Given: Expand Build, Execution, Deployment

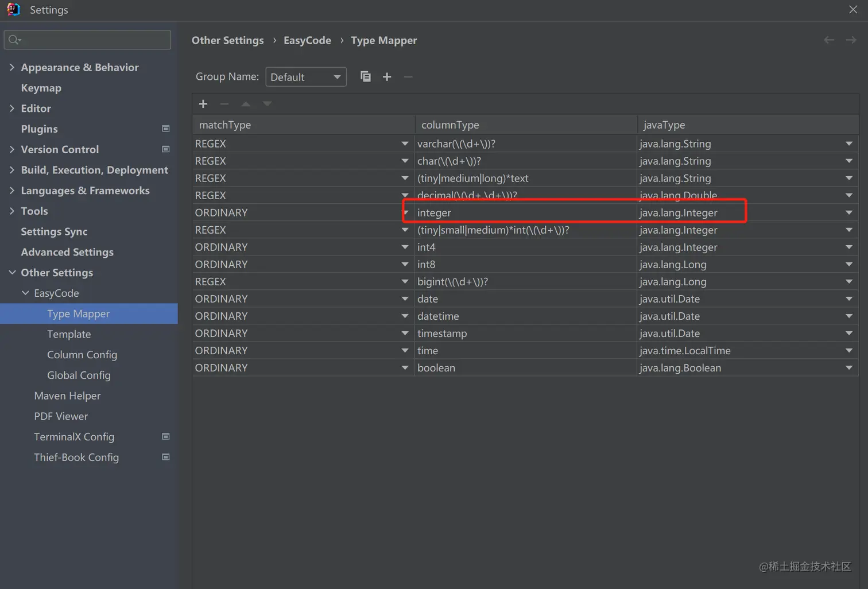Looking at the screenshot, I should tap(12, 170).
